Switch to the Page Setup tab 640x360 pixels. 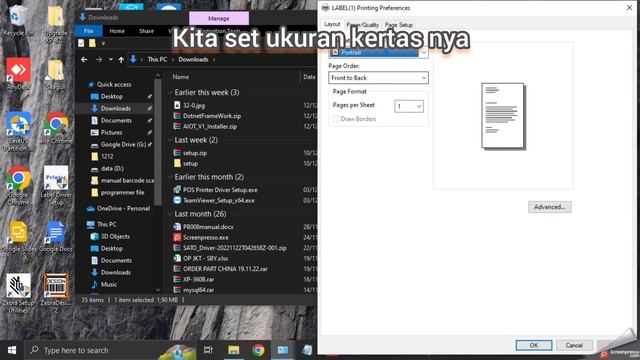(399, 25)
